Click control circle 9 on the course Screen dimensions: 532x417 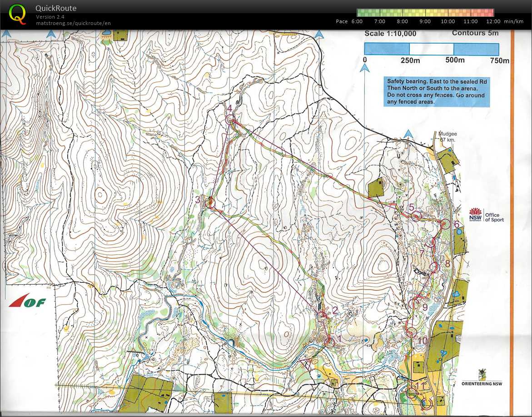pos(414,303)
